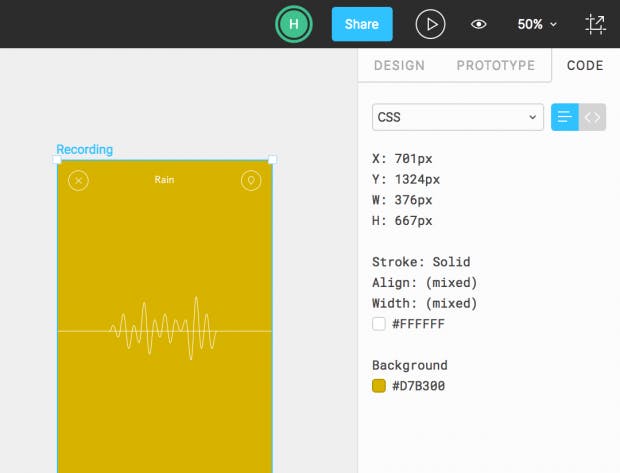
Task: Click the #D7B300 background color swatch
Action: pos(379,386)
